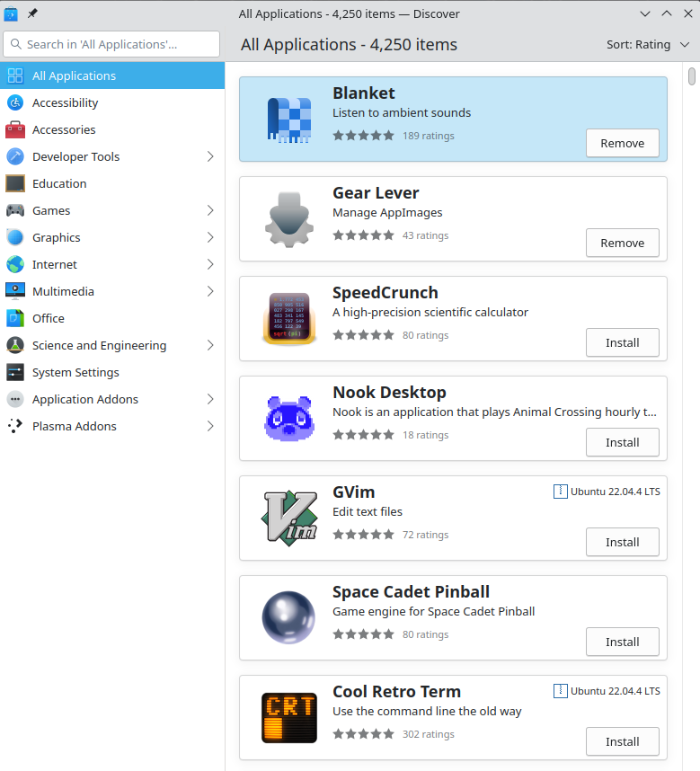
Task: Click the Accessibility category icon
Action: click(x=15, y=102)
